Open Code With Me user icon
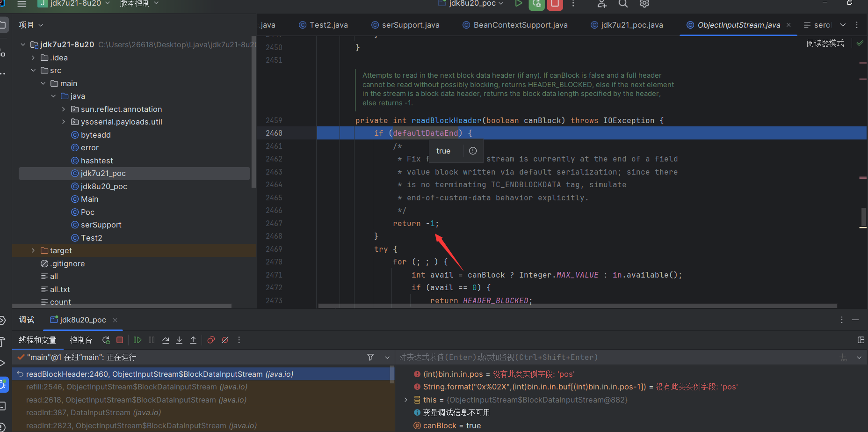868x432 pixels. (x=602, y=4)
